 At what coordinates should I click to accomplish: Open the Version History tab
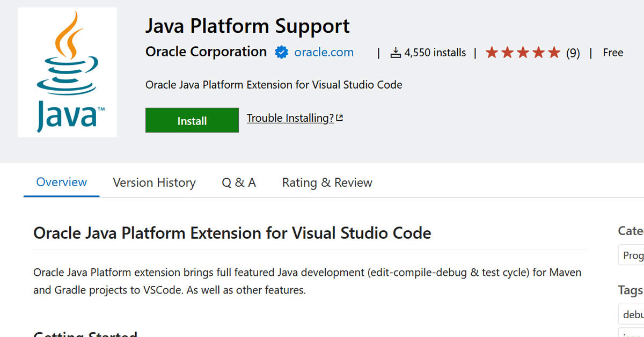[154, 183]
